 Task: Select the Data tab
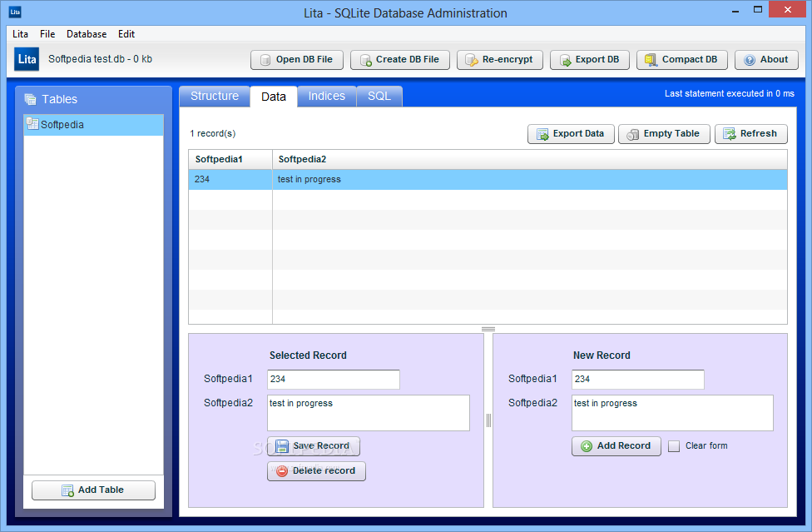coord(274,97)
